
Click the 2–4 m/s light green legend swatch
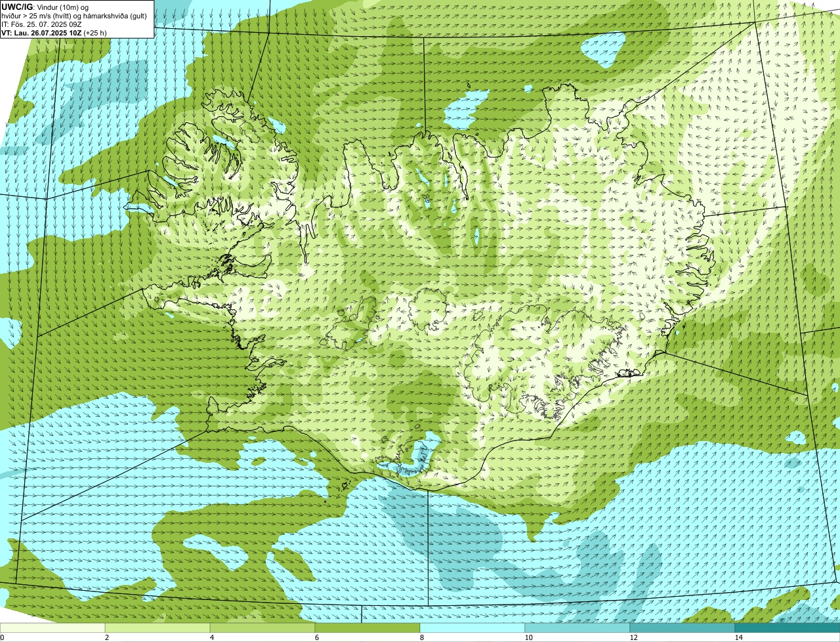pos(157,628)
